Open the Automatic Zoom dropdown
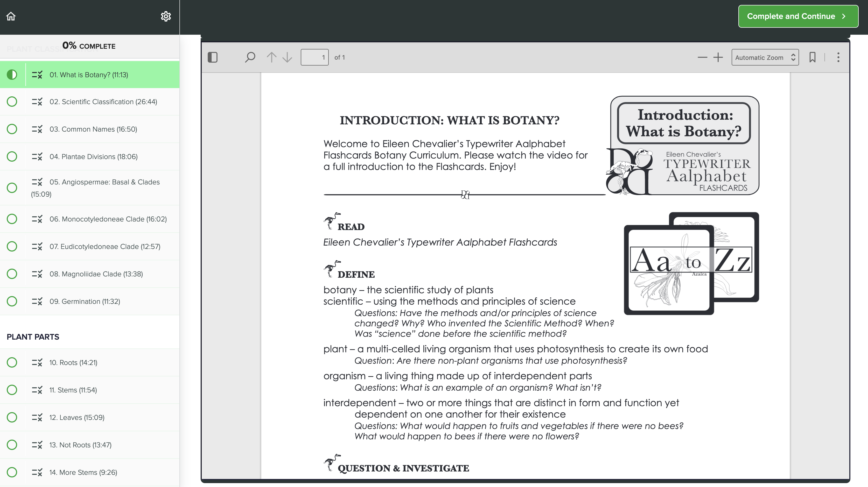The height and width of the screenshot is (487, 868). (765, 57)
